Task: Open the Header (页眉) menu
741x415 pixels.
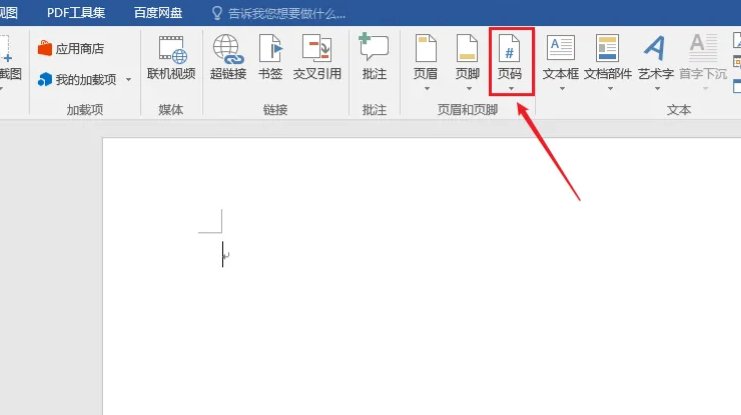Action: [x=425, y=62]
